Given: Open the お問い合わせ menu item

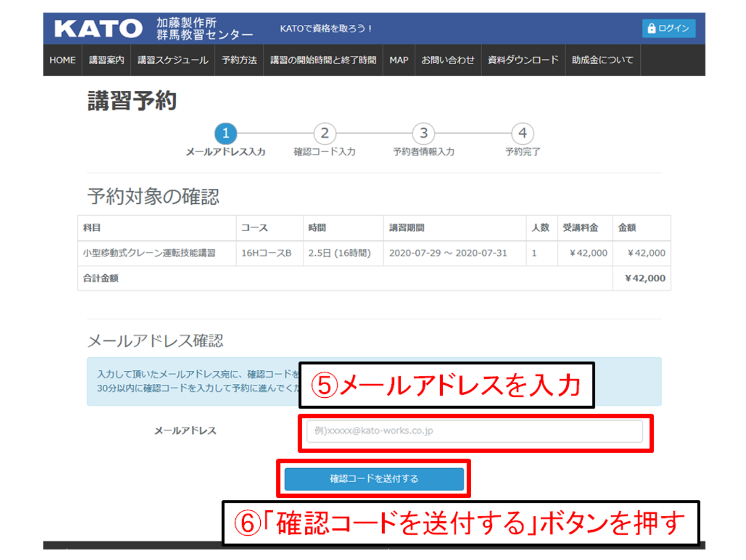Looking at the screenshot, I should pyautogui.click(x=448, y=60).
